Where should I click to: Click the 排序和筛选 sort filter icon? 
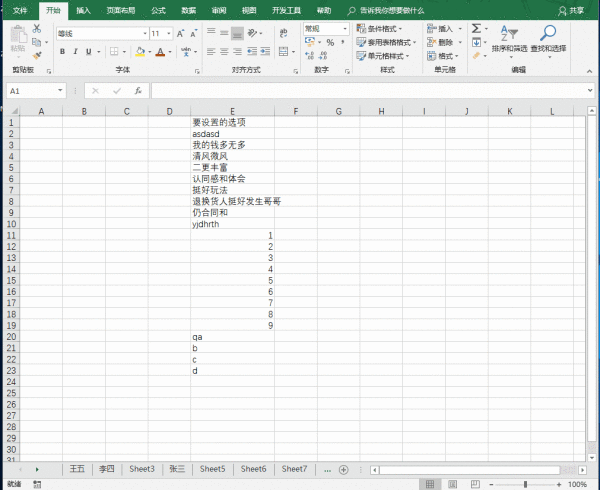[x=508, y=36]
